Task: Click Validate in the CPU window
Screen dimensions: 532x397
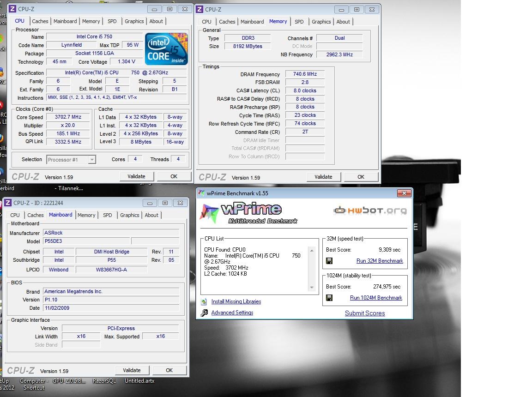Action: (136, 177)
